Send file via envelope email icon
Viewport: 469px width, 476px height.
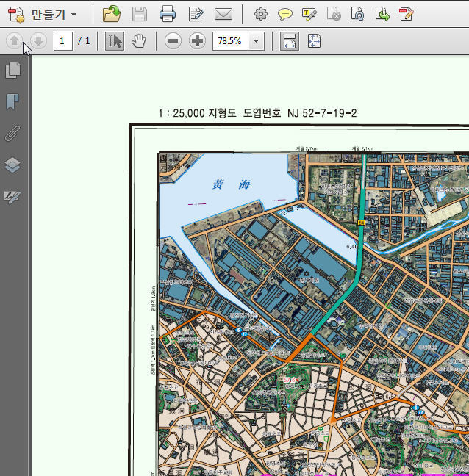[x=223, y=14]
